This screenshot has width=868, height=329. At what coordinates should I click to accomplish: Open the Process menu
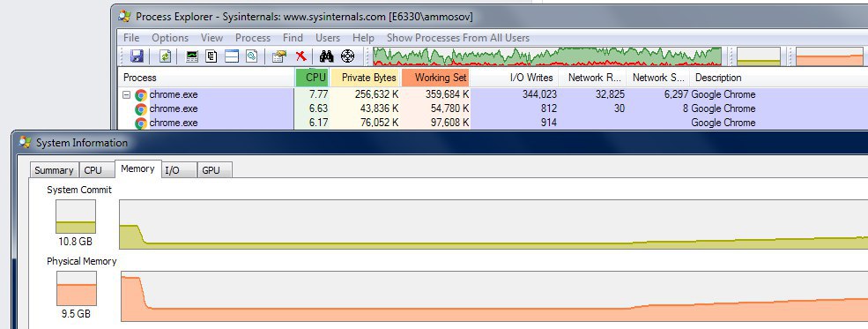[x=252, y=38]
